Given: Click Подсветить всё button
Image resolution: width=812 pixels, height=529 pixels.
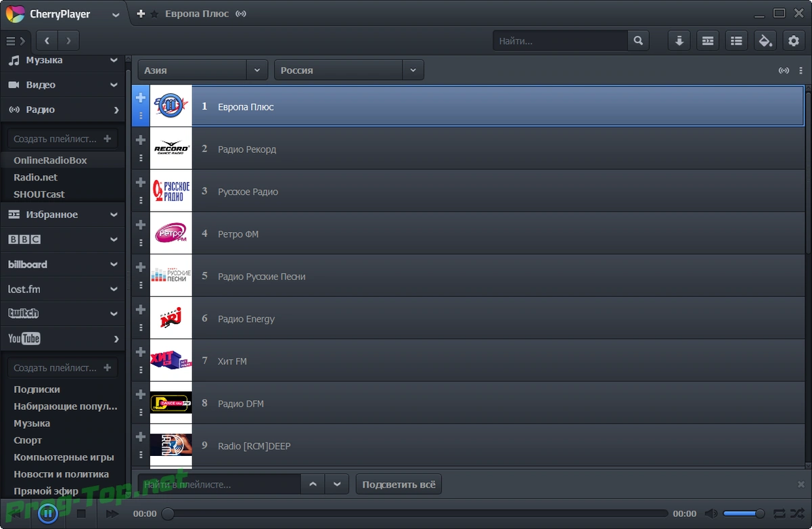Looking at the screenshot, I should pos(399,484).
